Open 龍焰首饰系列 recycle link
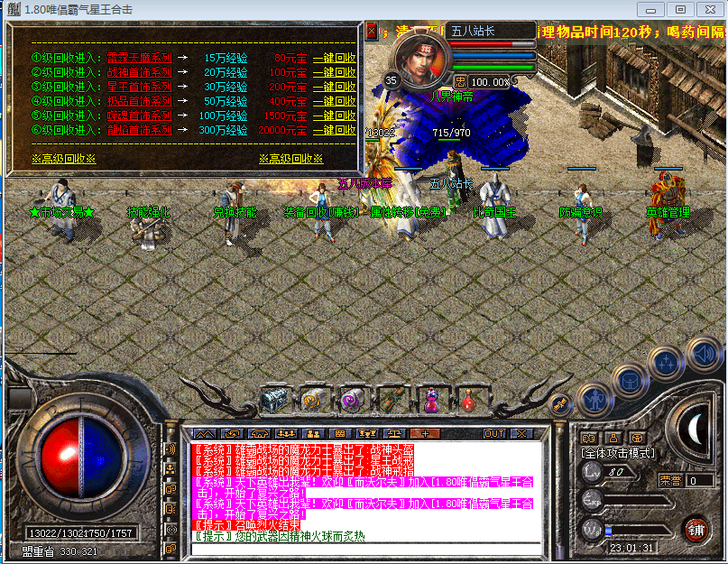The height and width of the screenshot is (564, 728). 139,130
